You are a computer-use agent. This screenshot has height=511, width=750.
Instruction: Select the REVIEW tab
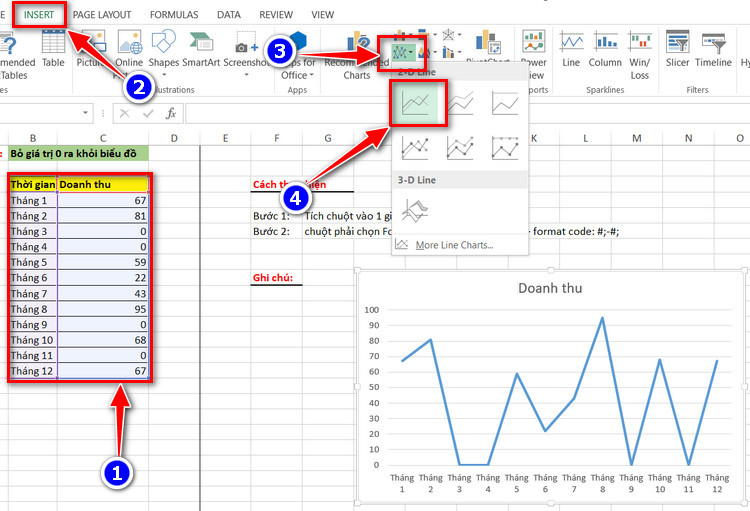coord(276,15)
